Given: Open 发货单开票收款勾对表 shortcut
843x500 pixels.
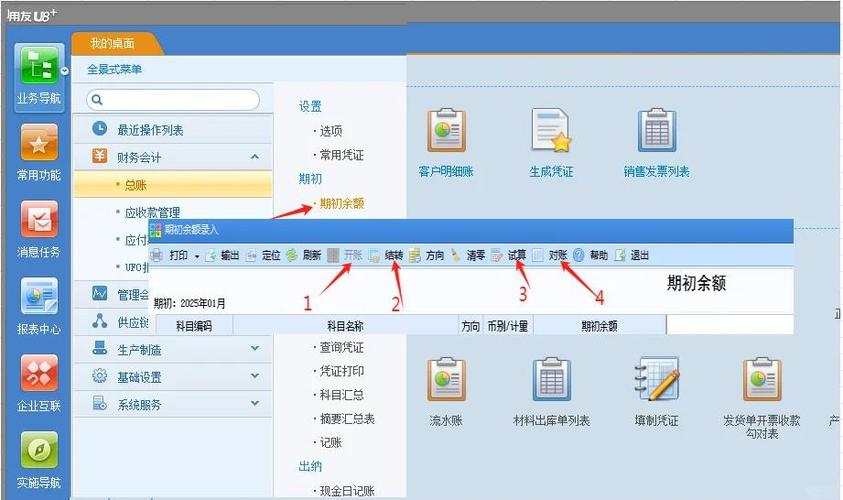Looking at the screenshot, I should [762, 398].
